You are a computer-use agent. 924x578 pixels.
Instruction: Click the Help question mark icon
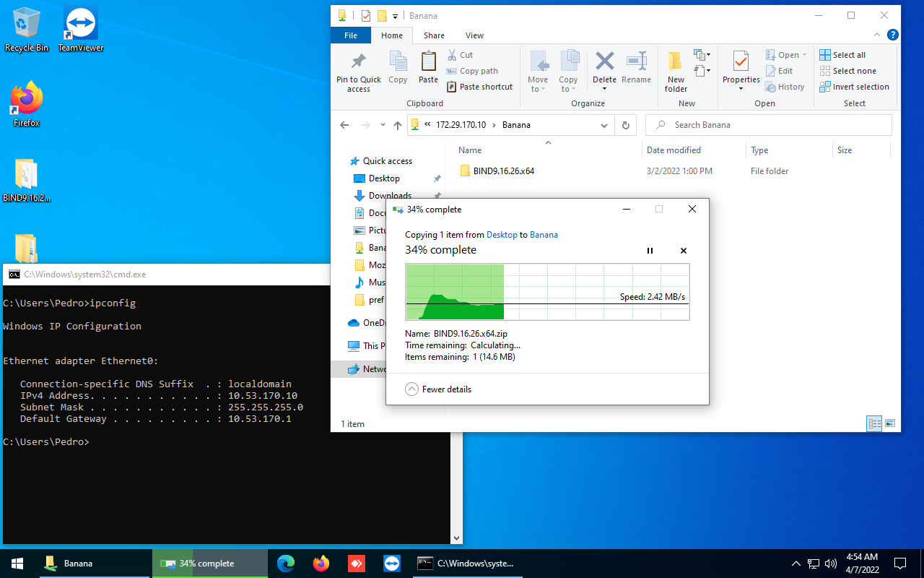(893, 35)
